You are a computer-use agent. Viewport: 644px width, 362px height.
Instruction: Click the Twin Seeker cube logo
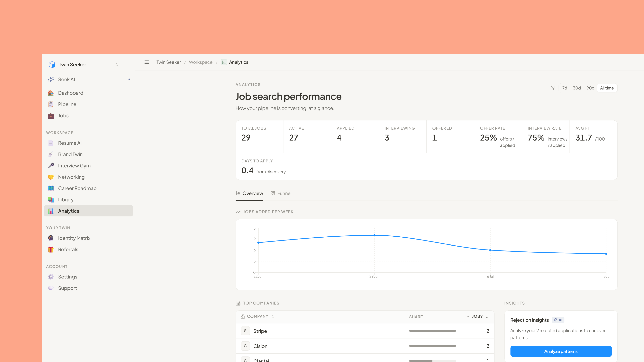tap(52, 65)
